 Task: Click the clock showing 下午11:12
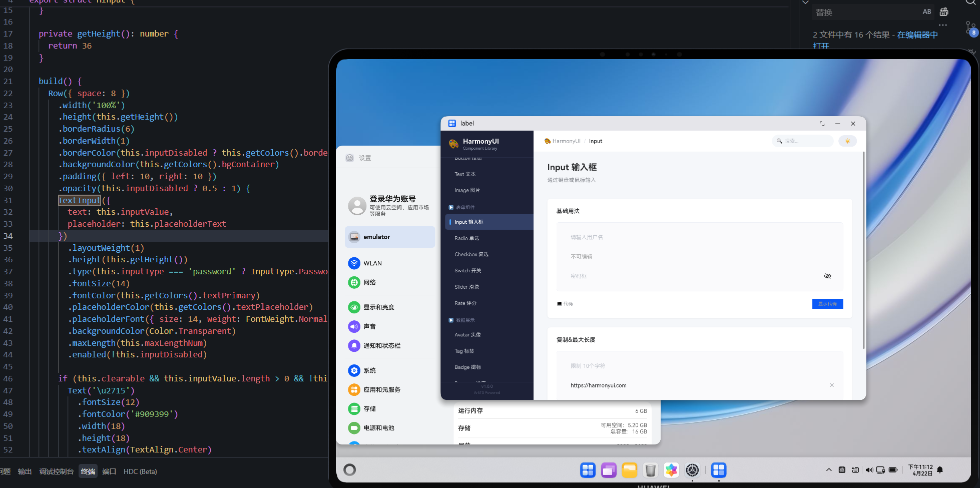pos(920,470)
